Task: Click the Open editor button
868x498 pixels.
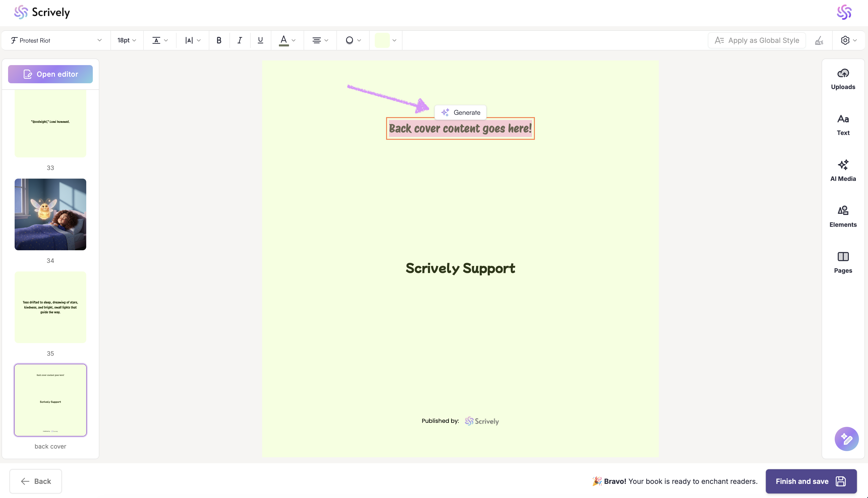Action: click(51, 74)
